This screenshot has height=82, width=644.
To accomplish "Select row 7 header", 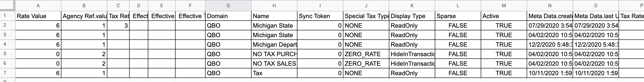I will click(5, 73).
